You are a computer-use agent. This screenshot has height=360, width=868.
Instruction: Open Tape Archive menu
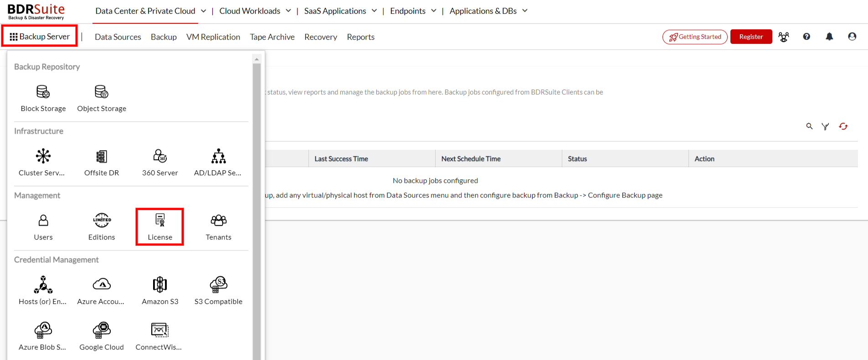pyautogui.click(x=272, y=37)
